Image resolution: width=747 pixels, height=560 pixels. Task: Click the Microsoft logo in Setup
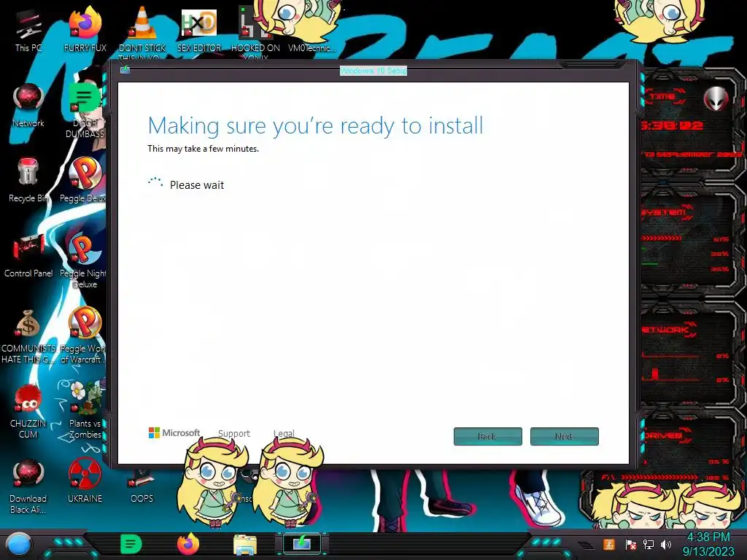[x=174, y=432]
